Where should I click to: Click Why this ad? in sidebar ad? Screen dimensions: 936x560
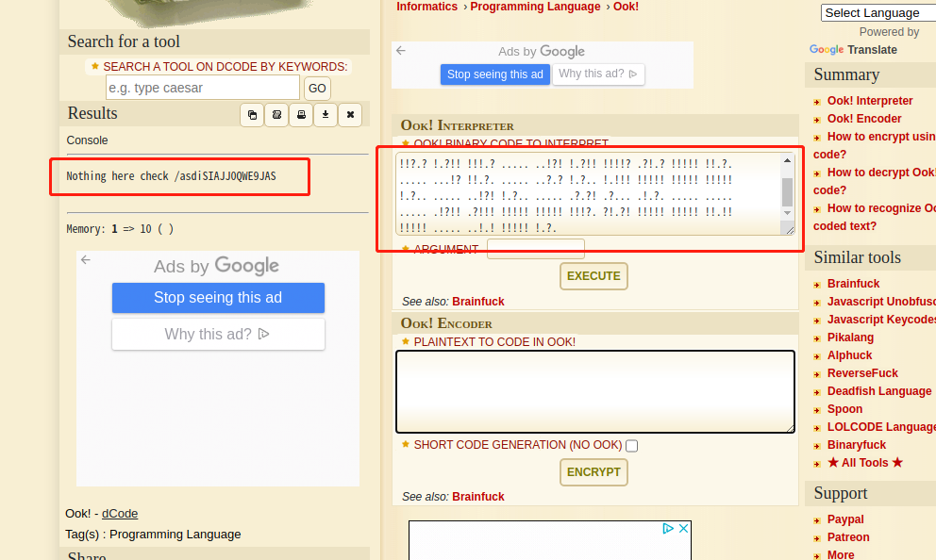(x=218, y=334)
